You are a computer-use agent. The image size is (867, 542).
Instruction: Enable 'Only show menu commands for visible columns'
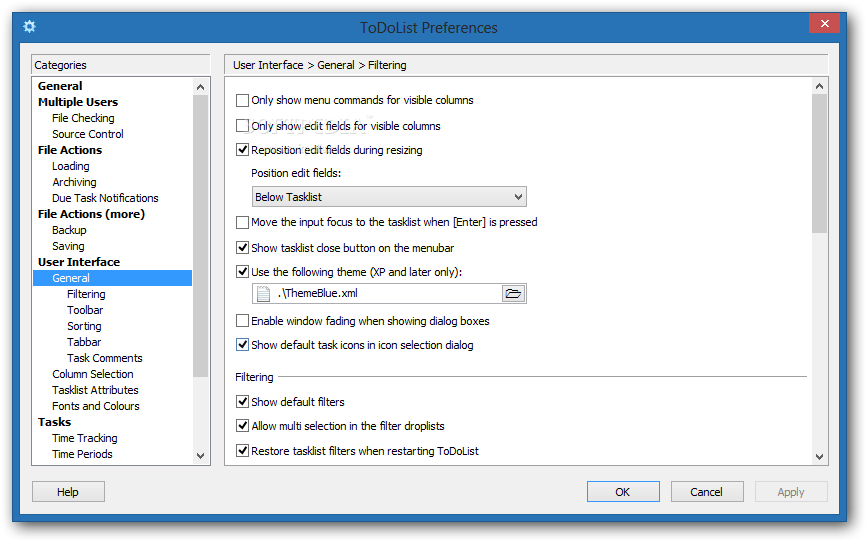click(242, 100)
